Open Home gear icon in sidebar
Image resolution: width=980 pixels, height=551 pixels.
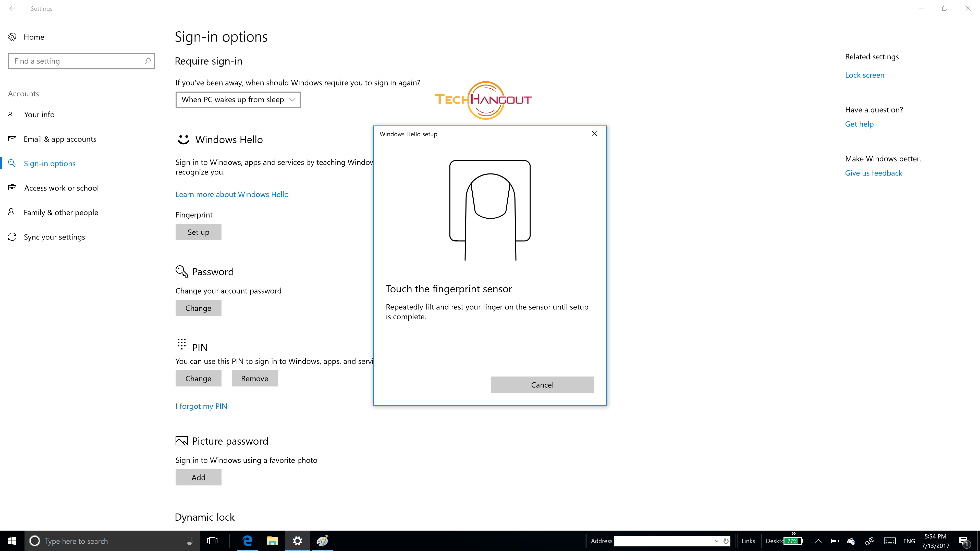12,37
